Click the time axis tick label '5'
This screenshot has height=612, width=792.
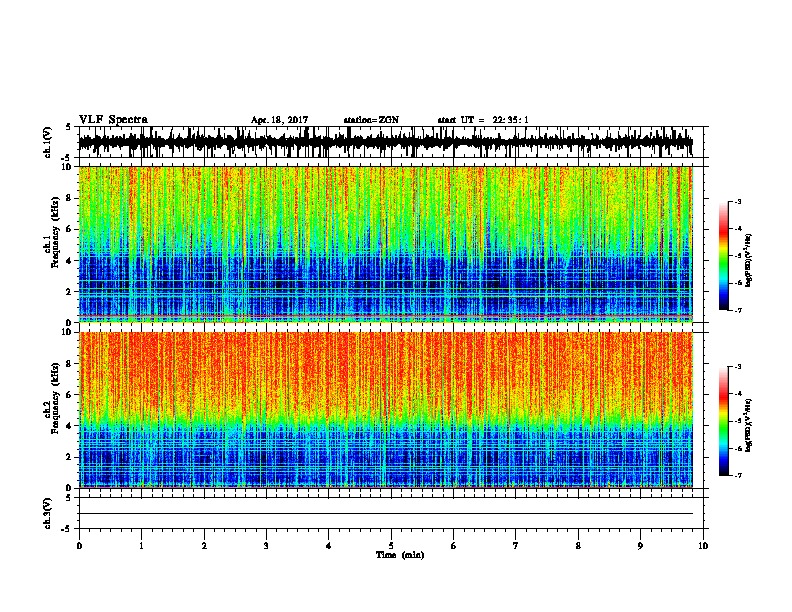coord(391,546)
